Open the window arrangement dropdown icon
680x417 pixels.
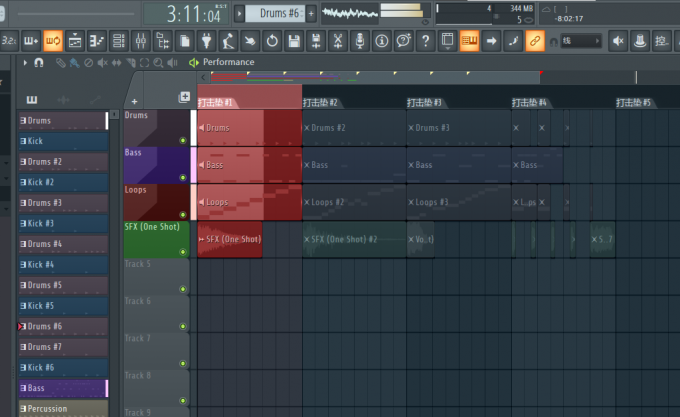pos(448,41)
